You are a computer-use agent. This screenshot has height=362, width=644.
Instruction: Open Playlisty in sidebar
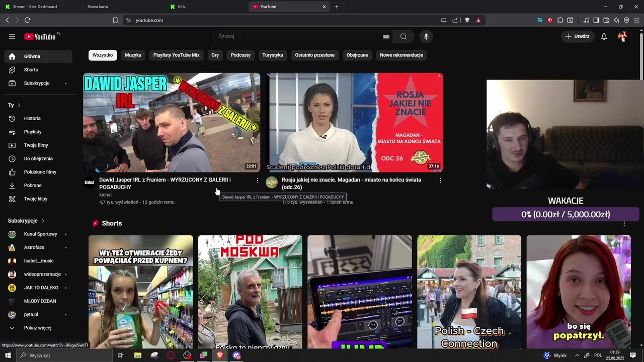38,132
